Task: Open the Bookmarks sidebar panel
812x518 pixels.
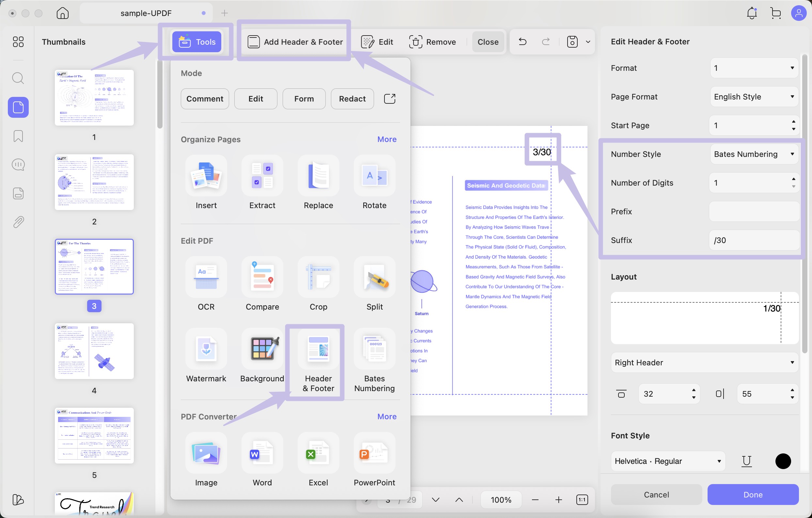Action: coord(18,136)
